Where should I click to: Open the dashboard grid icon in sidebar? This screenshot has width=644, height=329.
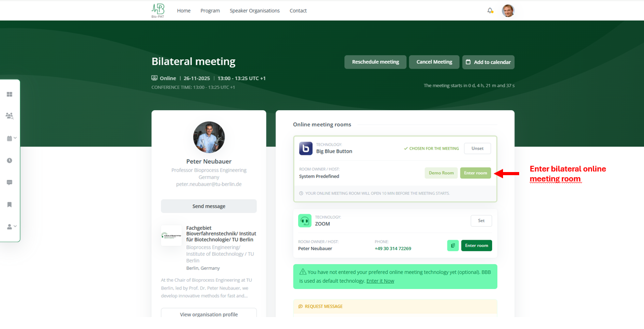[9, 95]
